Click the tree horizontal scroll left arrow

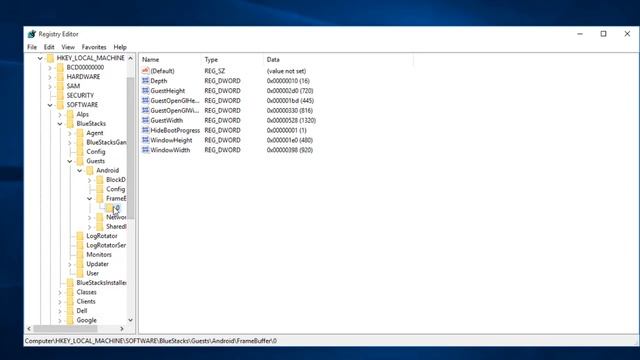pos(29,329)
